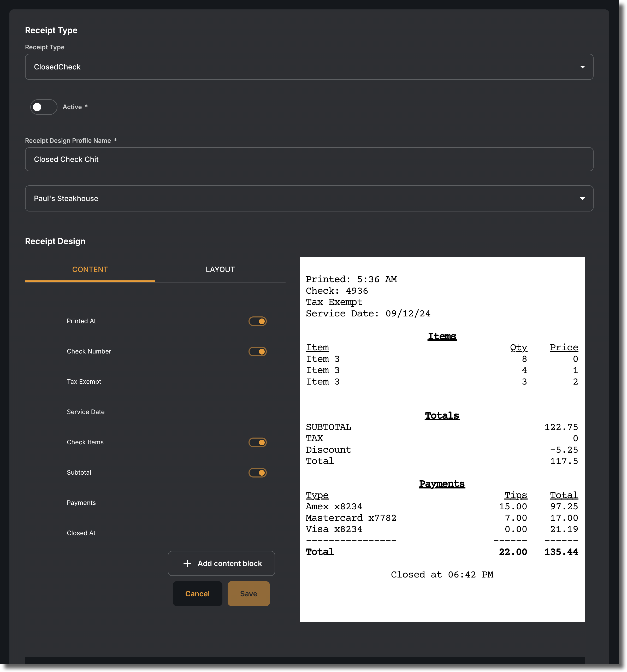
Task: Disable the Printed At toggle
Action: click(258, 321)
